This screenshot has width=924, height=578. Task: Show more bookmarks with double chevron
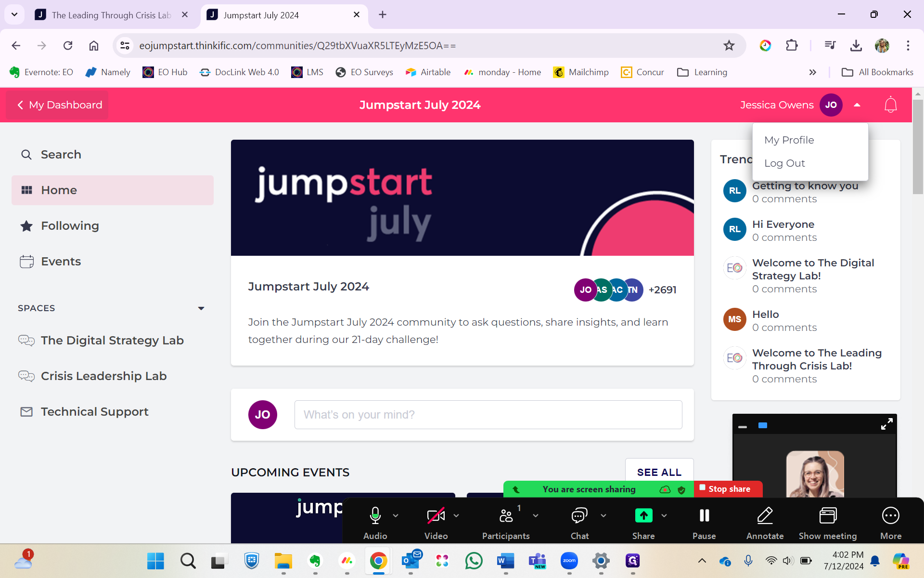(813, 72)
